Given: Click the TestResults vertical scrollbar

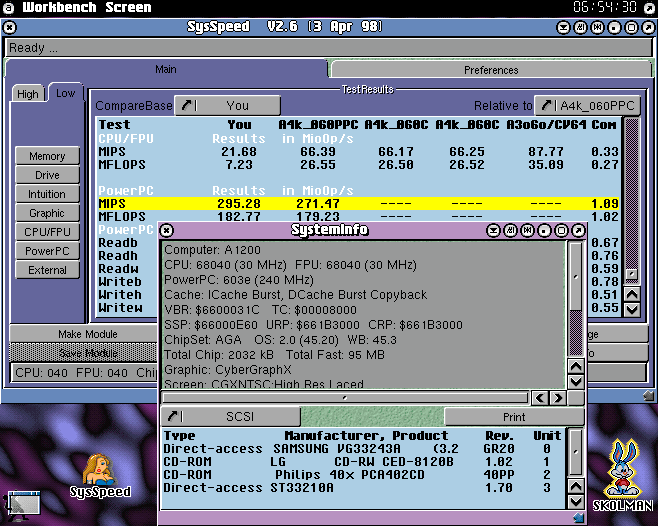Looking at the screenshot, I should [632, 201].
